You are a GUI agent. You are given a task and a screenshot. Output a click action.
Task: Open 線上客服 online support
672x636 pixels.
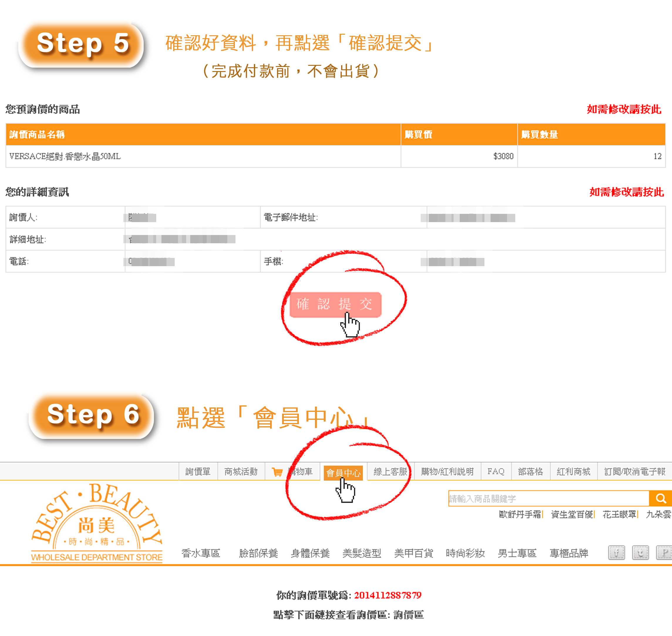click(390, 471)
